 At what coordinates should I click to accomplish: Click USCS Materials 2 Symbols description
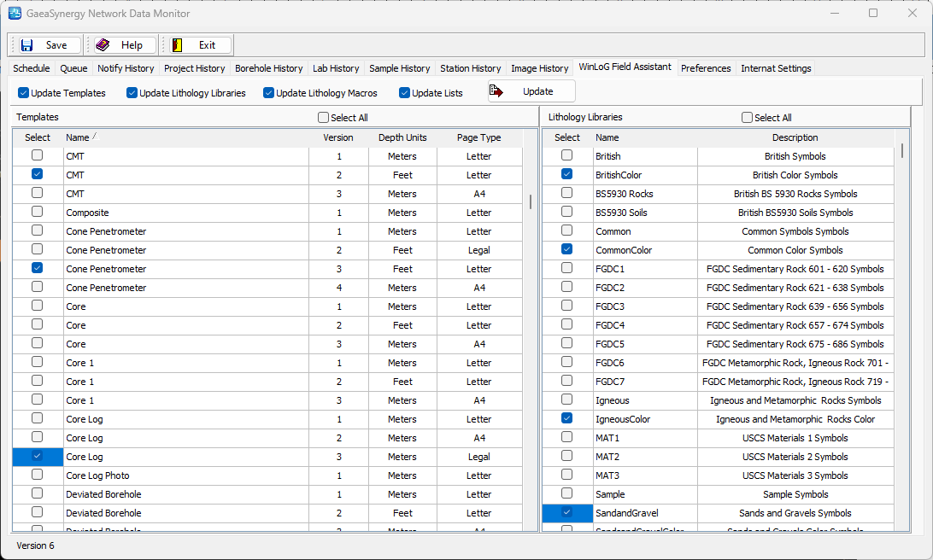click(x=795, y=457)
